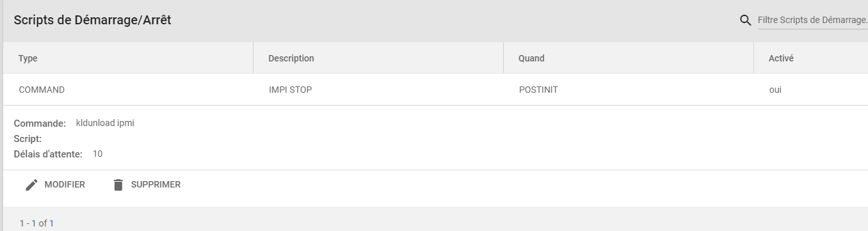Click the 'kldunload ipmi' command text
The height and width of the screenshot is (231, 868).
(100, 123)
